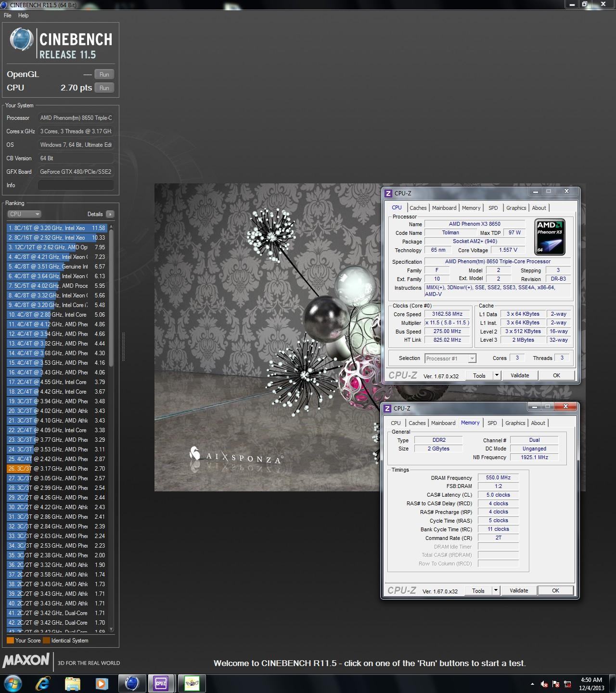616x693 pixels.
Task: Expand Tools dropdown arrow in upper CPU-Z
Action: pyautogui.click(x=497, y=376)
